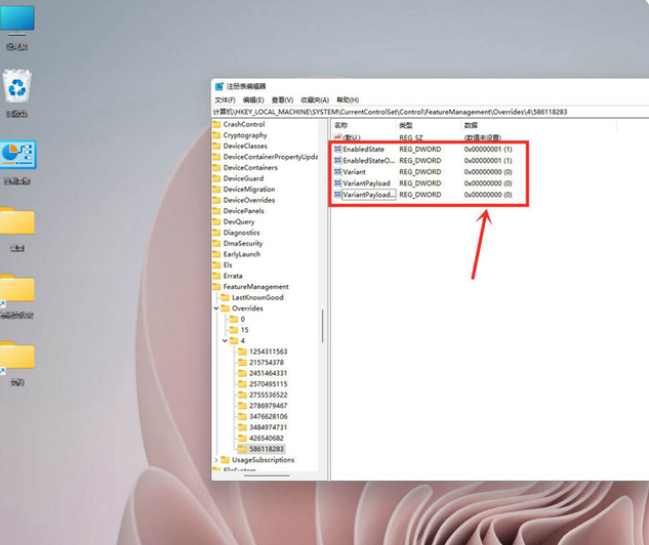Click the Variant registry value icon
649x545 pixels.
338,172
